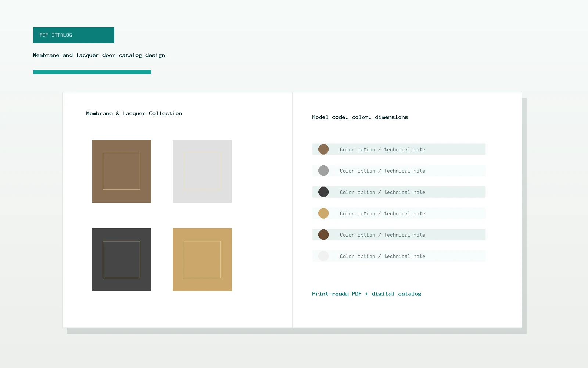Click the note text beside the off-white swatch
The image size is (588, 368).
click(382, 256)
